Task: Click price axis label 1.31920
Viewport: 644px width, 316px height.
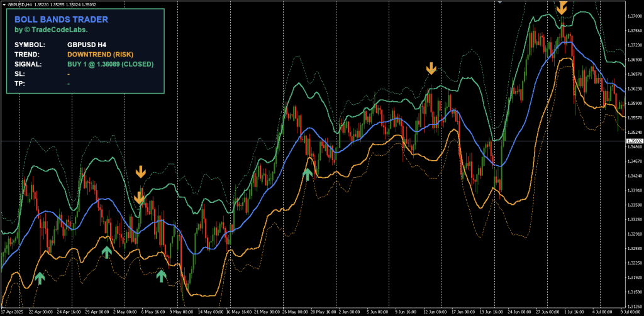Action: tap(635, 278)
